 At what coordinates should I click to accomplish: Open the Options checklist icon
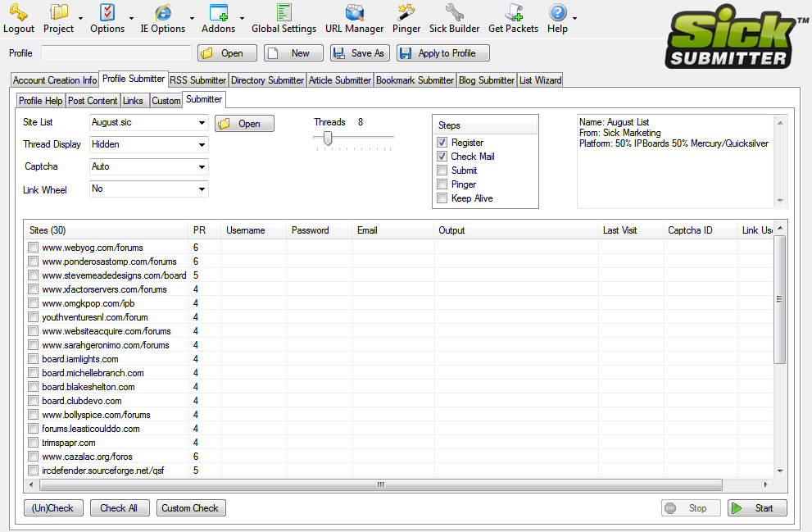tap(107, 12)
